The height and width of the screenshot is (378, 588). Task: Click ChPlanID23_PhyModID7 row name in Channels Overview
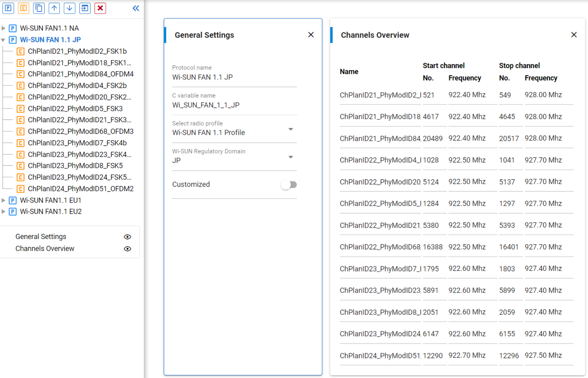(x=380, y=269)
